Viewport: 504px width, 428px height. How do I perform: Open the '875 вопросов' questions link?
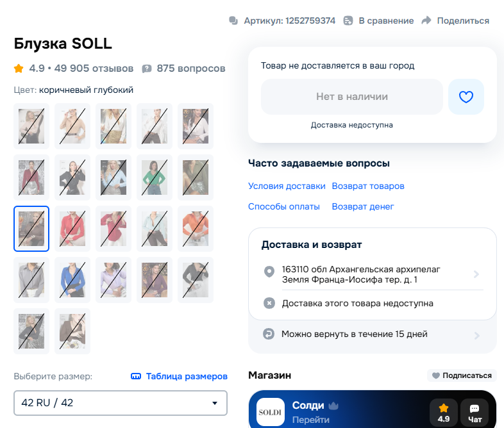pyautogui.click(x=191, y=69)
